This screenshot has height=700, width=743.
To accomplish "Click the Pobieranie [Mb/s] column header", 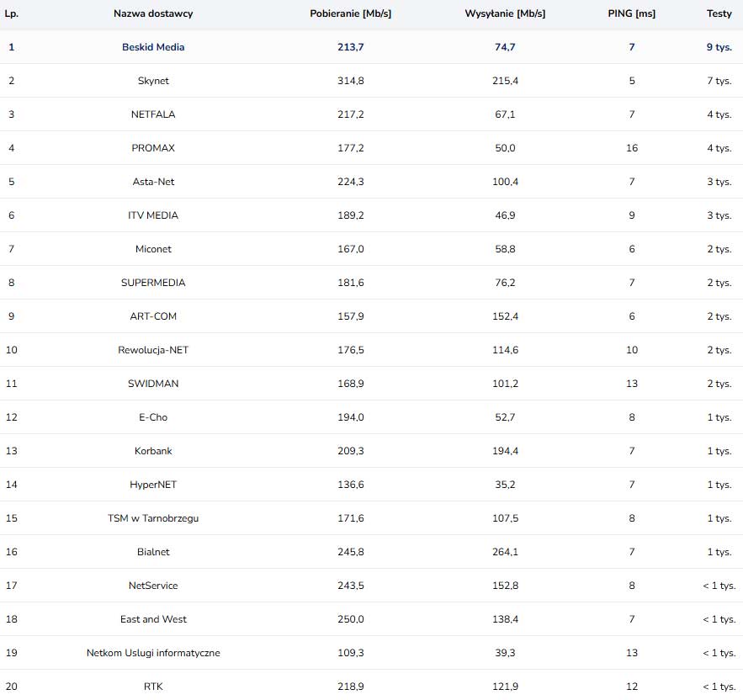I will pos(351,13).
